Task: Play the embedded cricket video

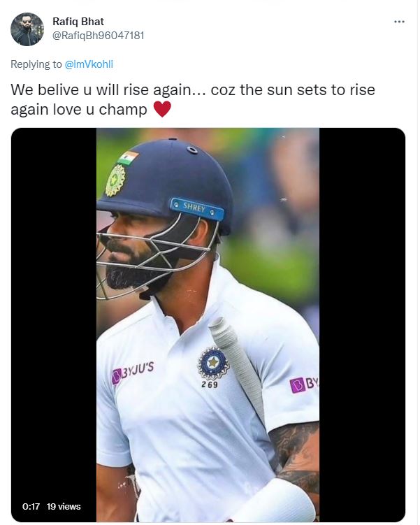Action: (208, 325)
